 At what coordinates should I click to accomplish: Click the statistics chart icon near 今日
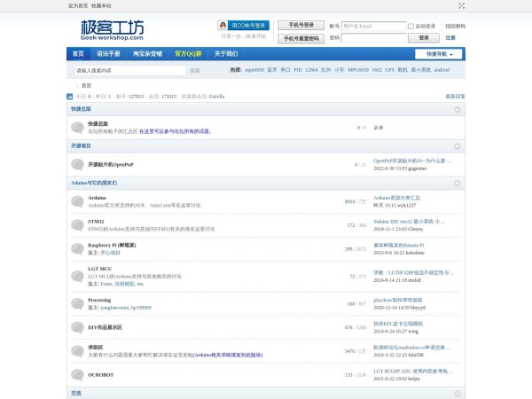(71, 96)
